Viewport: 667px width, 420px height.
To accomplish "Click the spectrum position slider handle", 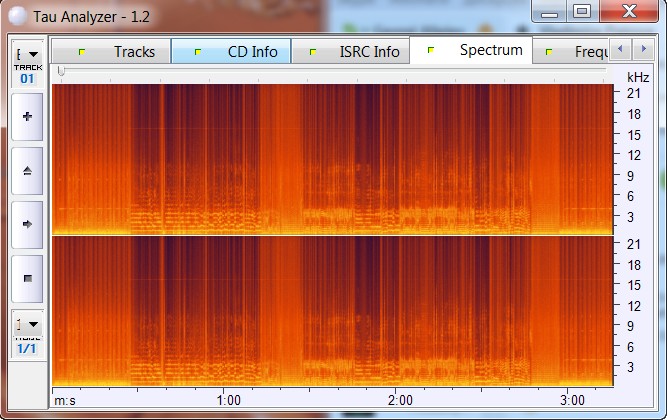I will 61,71.
